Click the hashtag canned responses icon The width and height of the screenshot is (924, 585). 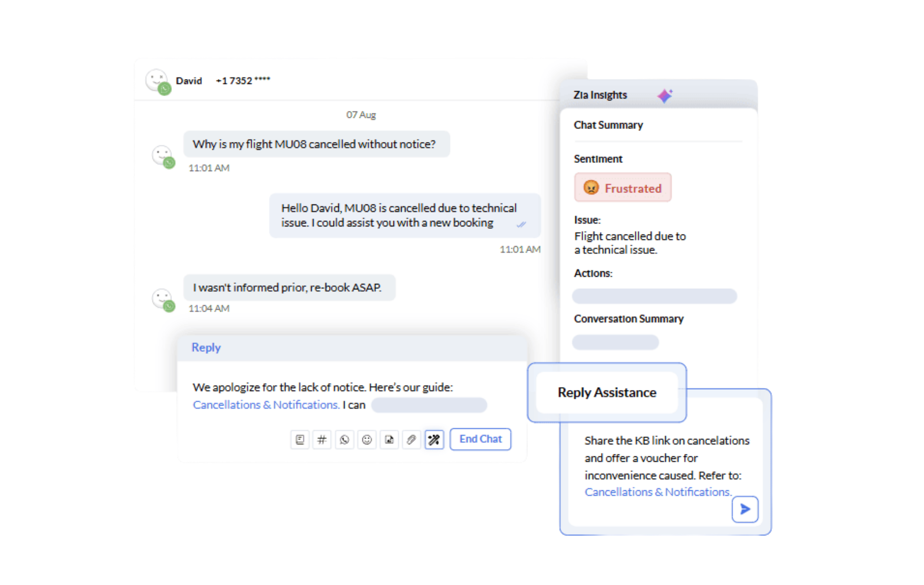322,440
